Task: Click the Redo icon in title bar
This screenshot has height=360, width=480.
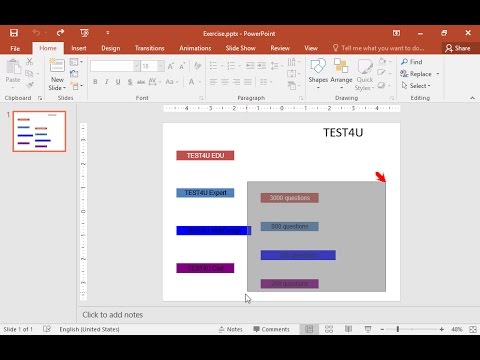Action: pos(60,33)
